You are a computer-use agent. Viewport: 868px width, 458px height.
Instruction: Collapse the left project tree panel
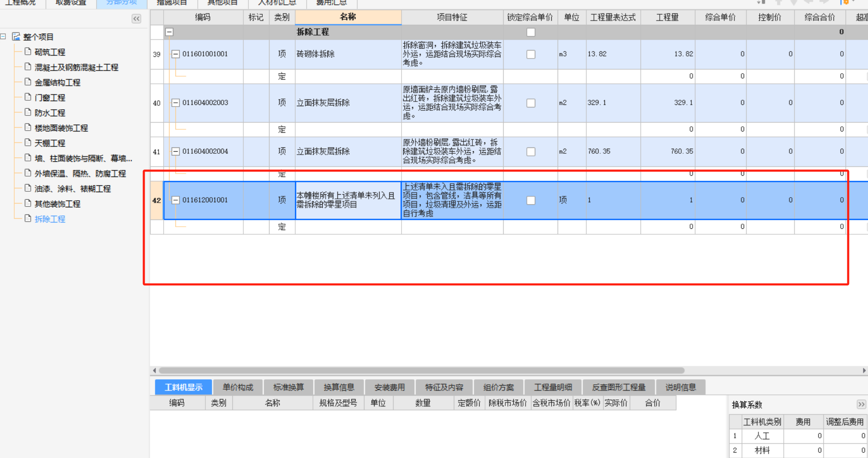(x=136, y=19)
